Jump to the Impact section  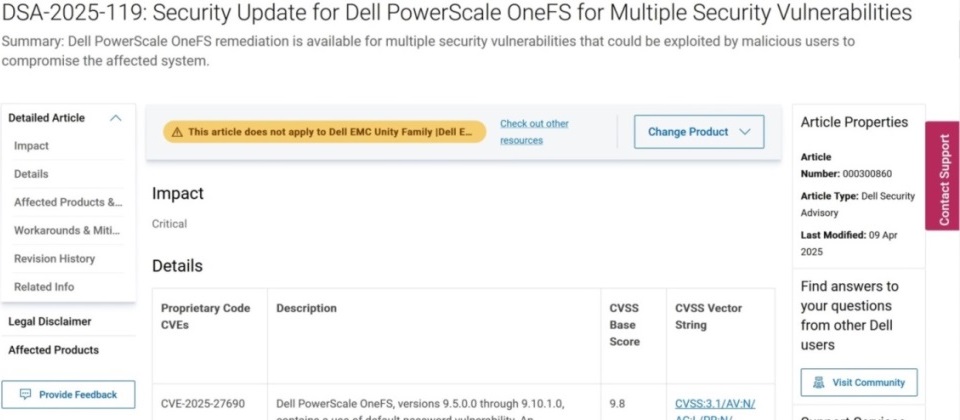pos(31,146)
